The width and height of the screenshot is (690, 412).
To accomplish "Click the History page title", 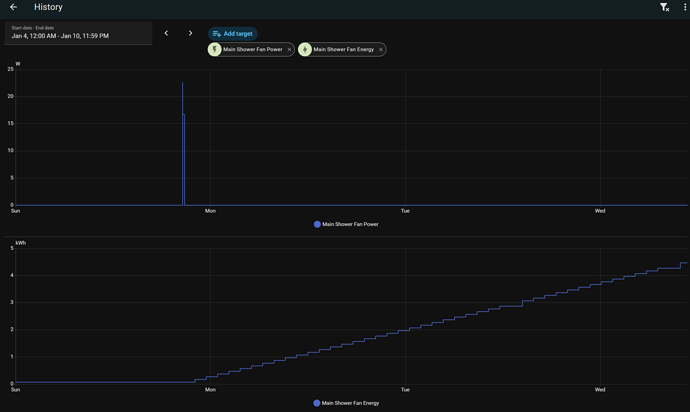I will pyautogui.click(x=48, y=7).
